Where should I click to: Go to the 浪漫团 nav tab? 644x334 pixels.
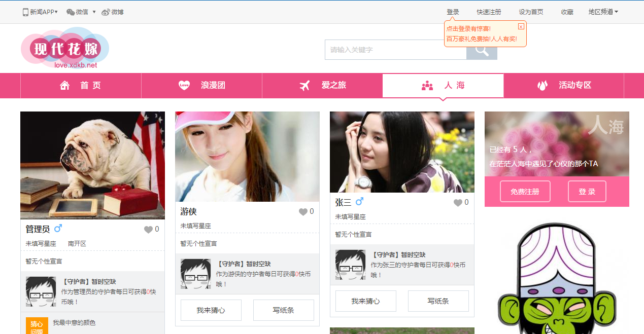coord(201,86)
